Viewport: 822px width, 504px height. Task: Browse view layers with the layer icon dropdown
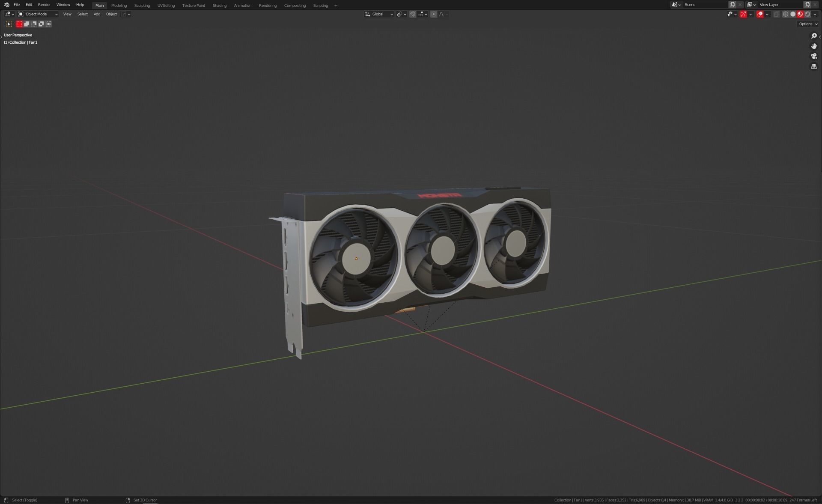[x=751, y=5]
